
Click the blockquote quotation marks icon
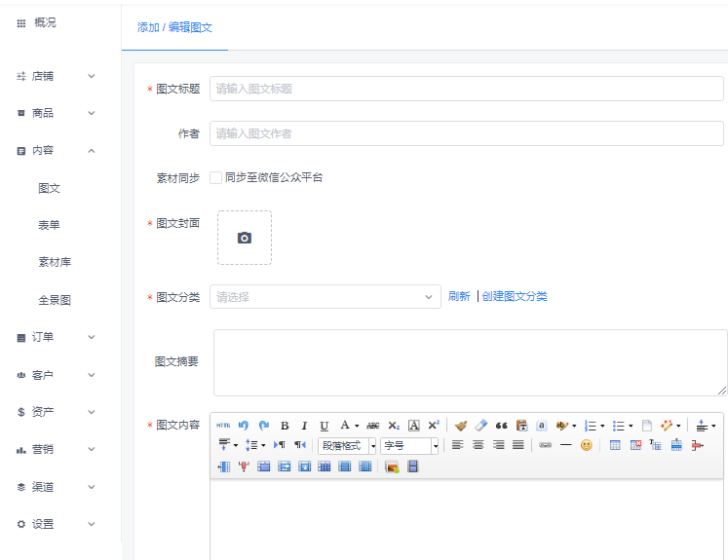click(x=501, y=426)
